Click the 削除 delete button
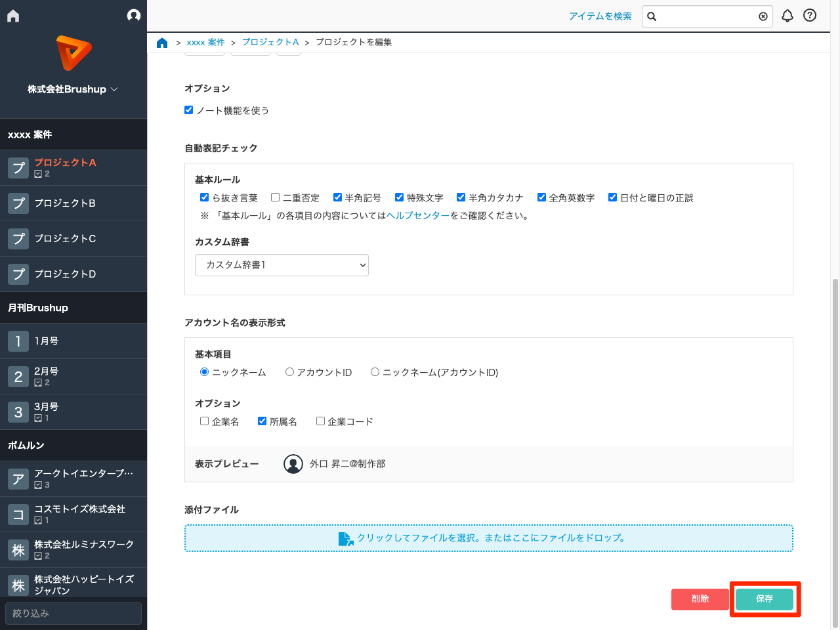 tap(700, 598)
